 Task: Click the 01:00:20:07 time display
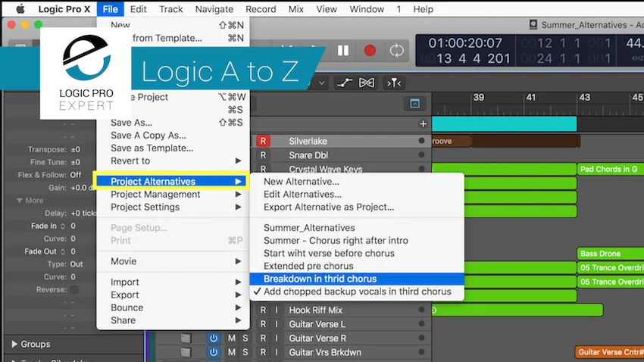[x=465, y=42]
